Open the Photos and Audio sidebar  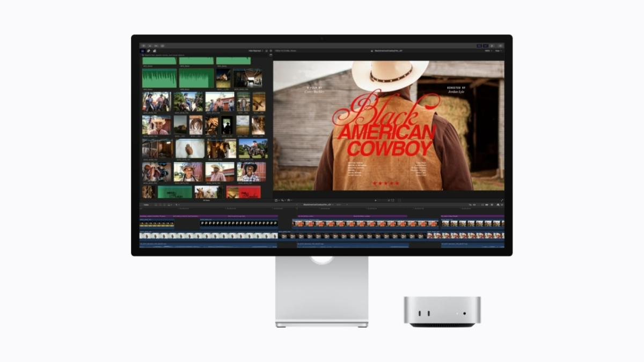click(148, 51)
